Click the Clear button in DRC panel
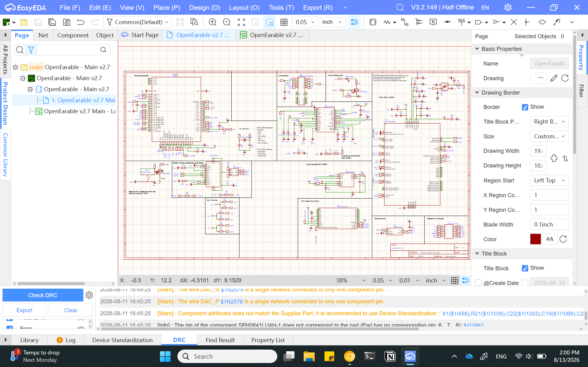Screen dimensions: 588x367 point(71,310)
